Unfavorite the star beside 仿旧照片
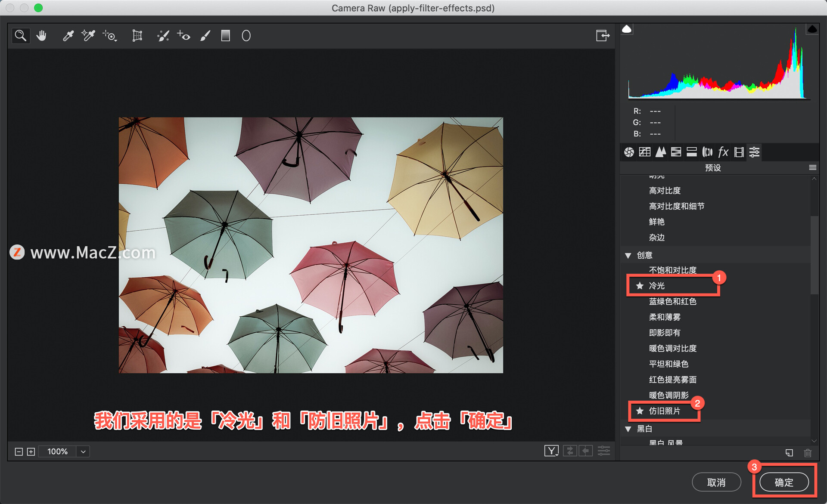 pyautogui.click(x=640, y=411)
